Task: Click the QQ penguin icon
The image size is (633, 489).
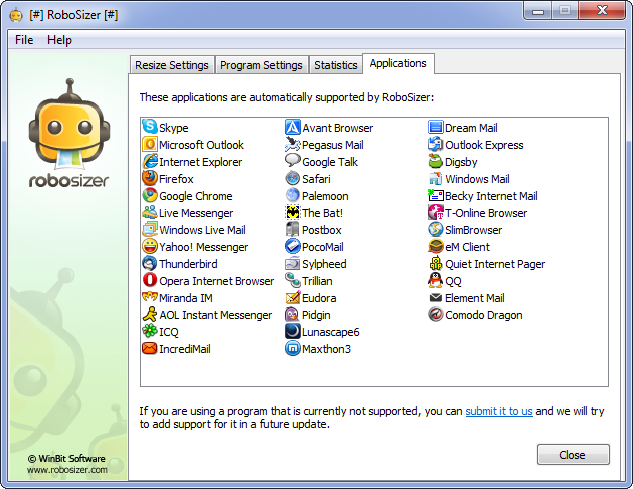Action: [436, 281]
